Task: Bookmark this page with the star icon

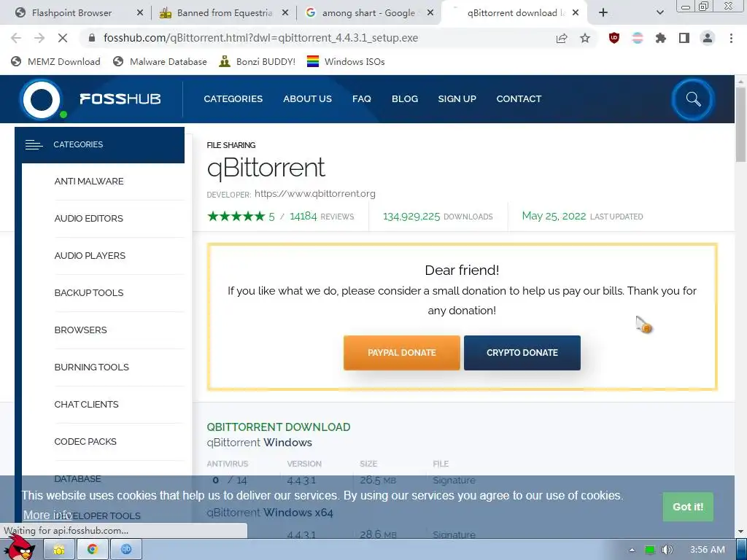Action: tap(585, 38)
